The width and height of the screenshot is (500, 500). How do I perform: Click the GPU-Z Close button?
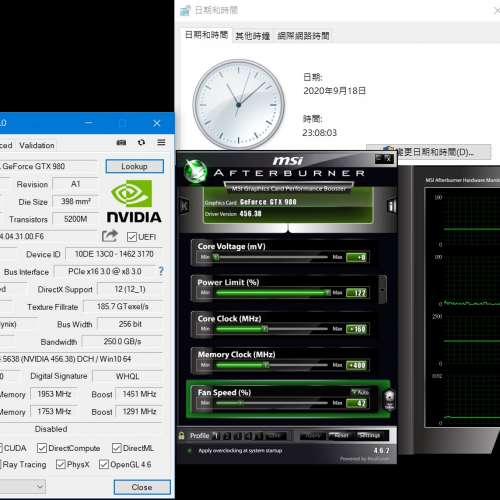[142, 487]
